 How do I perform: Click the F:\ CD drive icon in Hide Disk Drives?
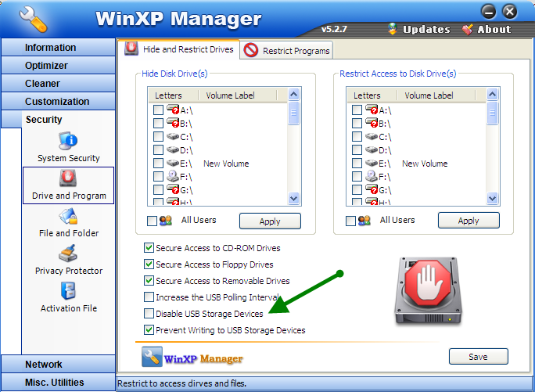[x=173, y=177]
